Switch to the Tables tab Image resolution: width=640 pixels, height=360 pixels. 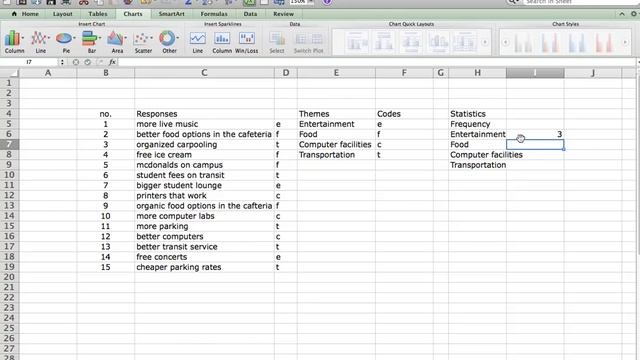98,13
